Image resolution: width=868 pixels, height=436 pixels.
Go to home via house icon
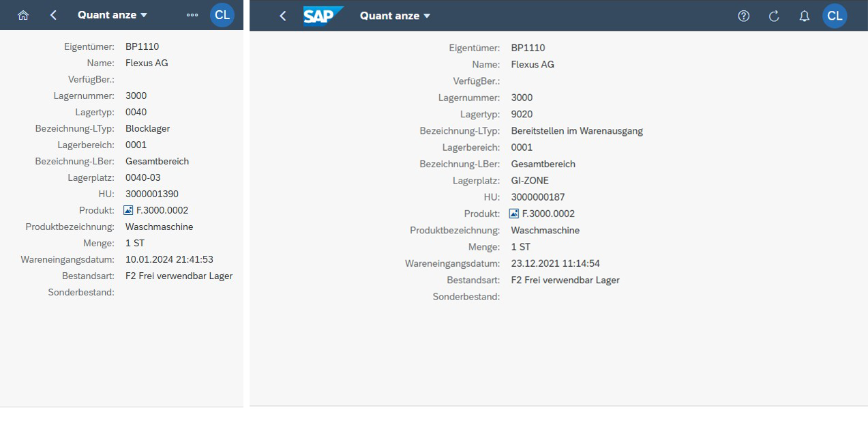pos(23,15)
